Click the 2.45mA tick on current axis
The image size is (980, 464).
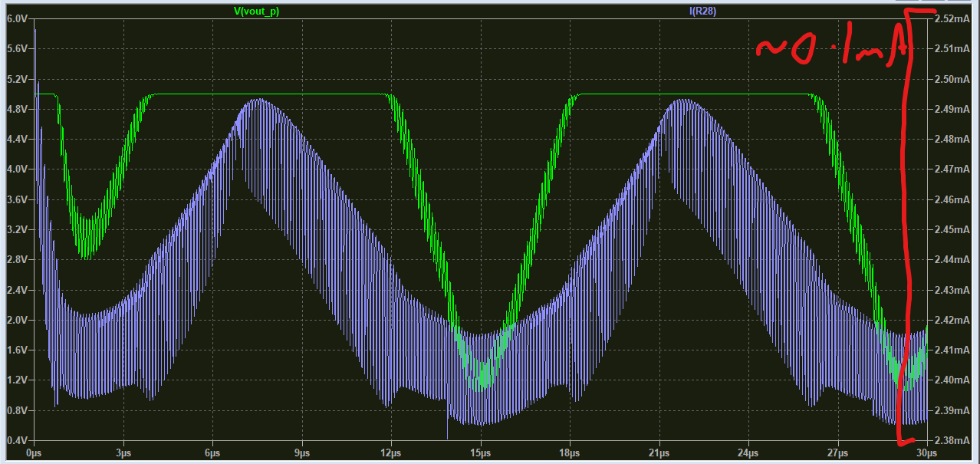tap(949, 230)
